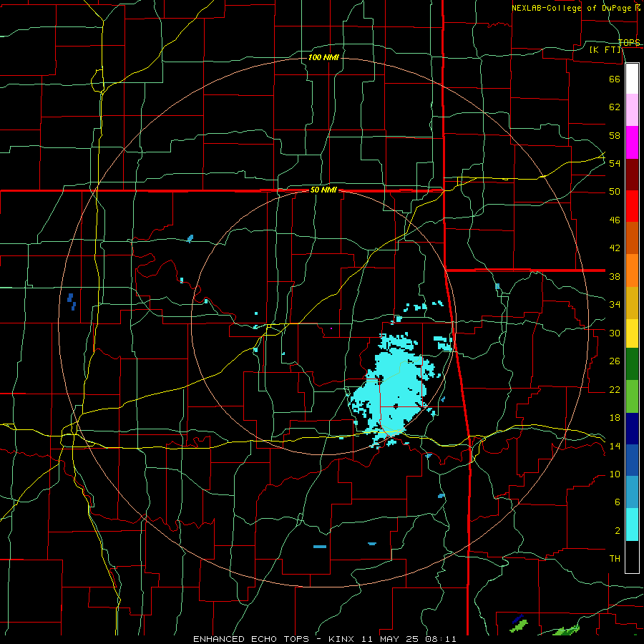
Task: Click the medium blue legend swatch
Action: coord(632,460)
